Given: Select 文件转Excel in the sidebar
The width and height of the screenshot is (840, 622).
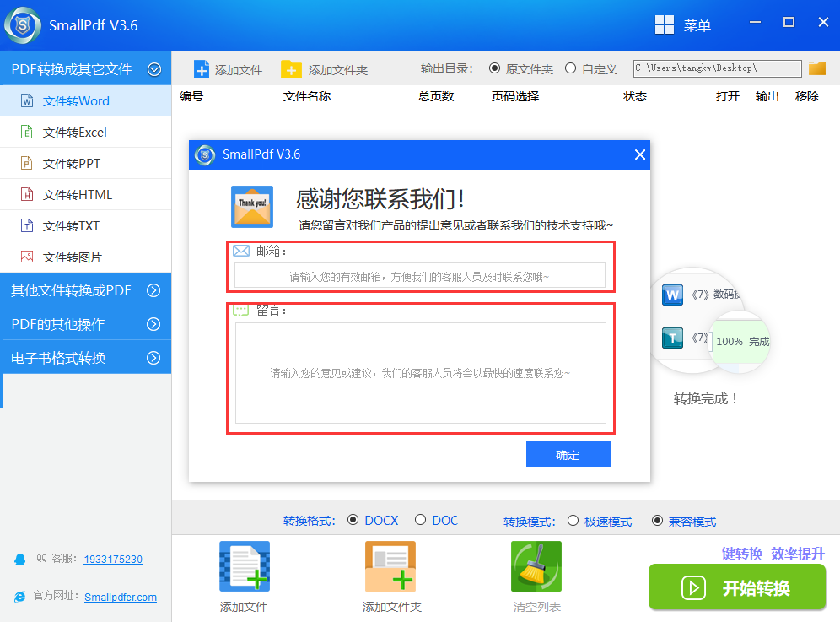Looking at the screenshot, I should coord(86,132).
